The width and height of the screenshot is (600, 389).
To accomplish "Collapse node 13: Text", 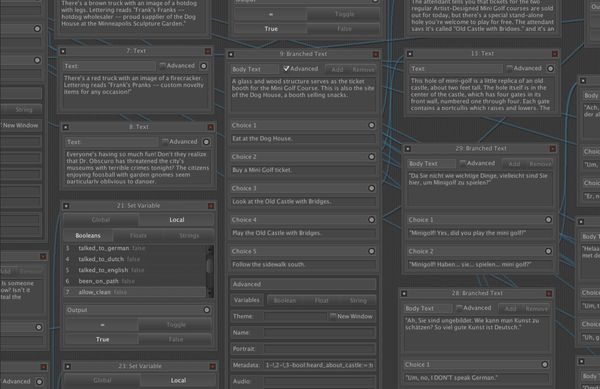I will (x=410, y=54).
